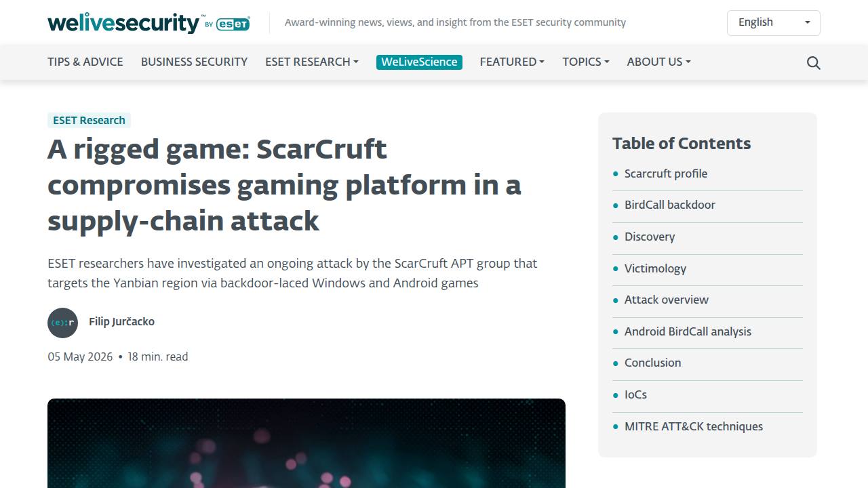
Task: Click the WeLiveSecurity logo
Action: click(x=149, y=23)
